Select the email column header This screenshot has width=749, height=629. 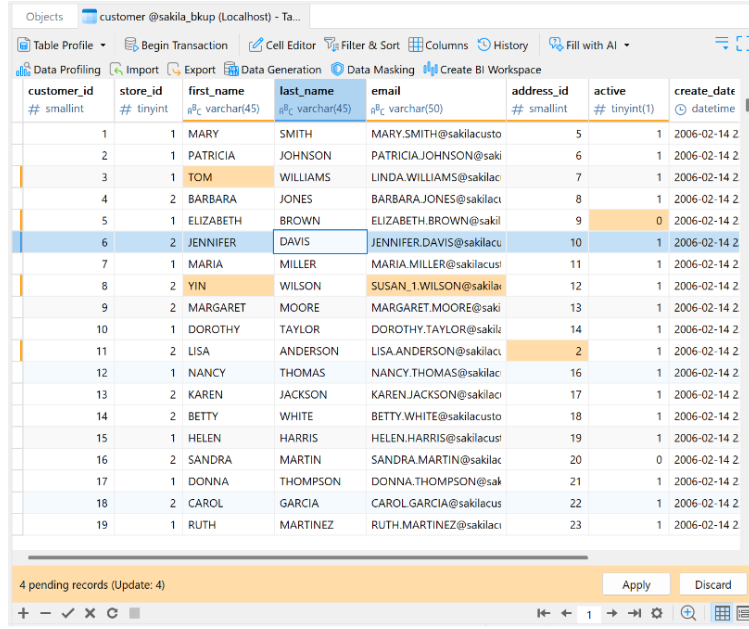[436, 99]
